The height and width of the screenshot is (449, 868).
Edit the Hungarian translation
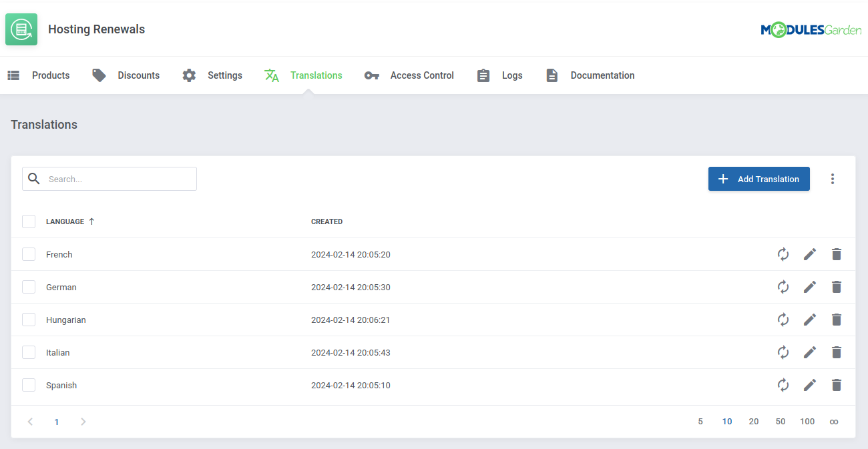(810, 320)
